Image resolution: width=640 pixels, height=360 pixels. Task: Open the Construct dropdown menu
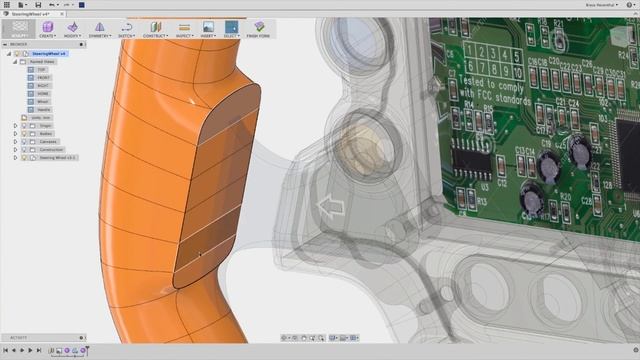(x=156, y=36)
